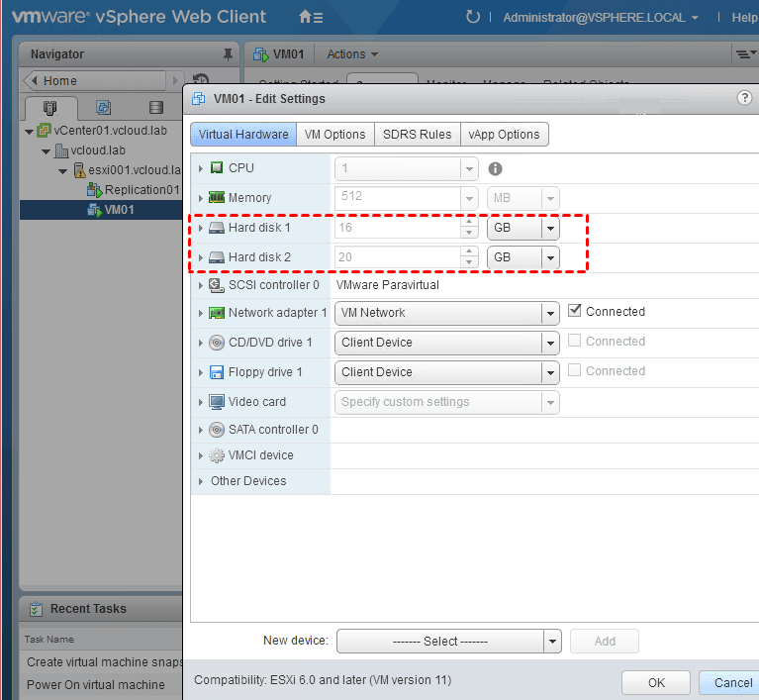Click the refresh icon in the top bar
759x700 pixels.
pos(473,17)
